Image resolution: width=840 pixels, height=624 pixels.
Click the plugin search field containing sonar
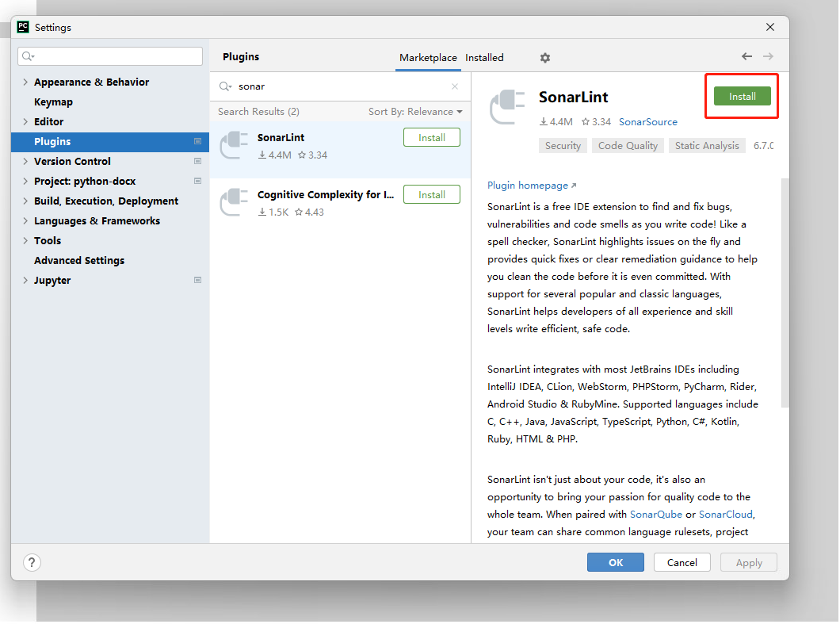pyautogui.click(x=340, y=86)
